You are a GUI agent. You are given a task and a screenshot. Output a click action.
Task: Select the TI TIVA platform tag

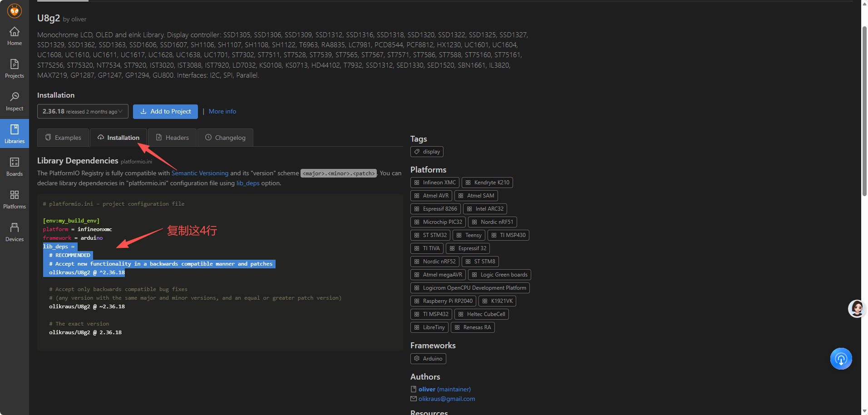click(427, 248)
